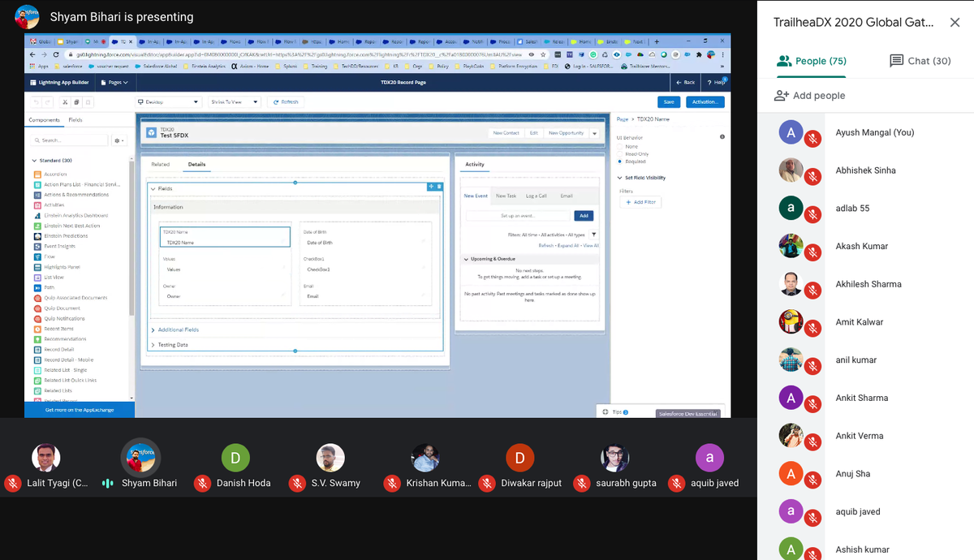
Task: Click Refresh button in App Builder
Action: click(286, 102)
